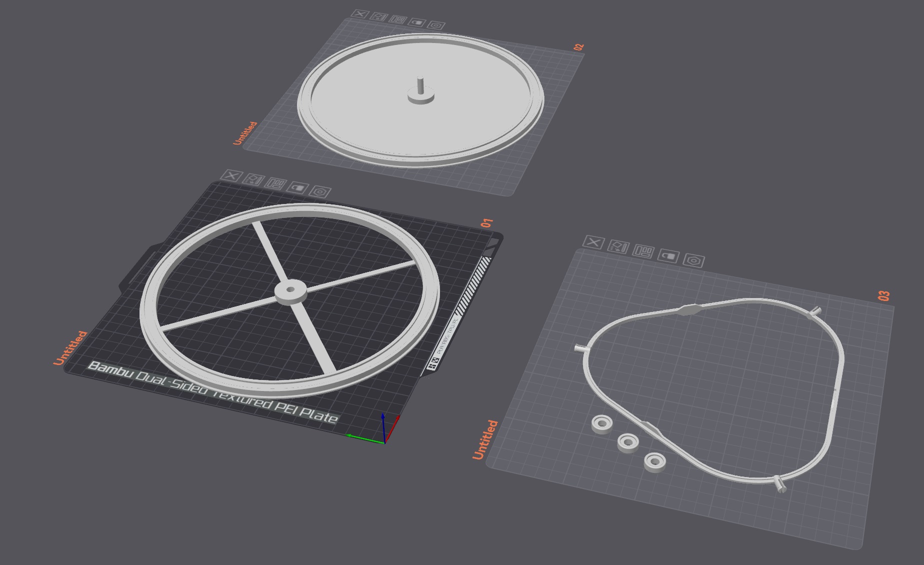Select a small bearing model on plate 03
The image size is (924, 565).
pyautogui.click(x=627, y=442)
